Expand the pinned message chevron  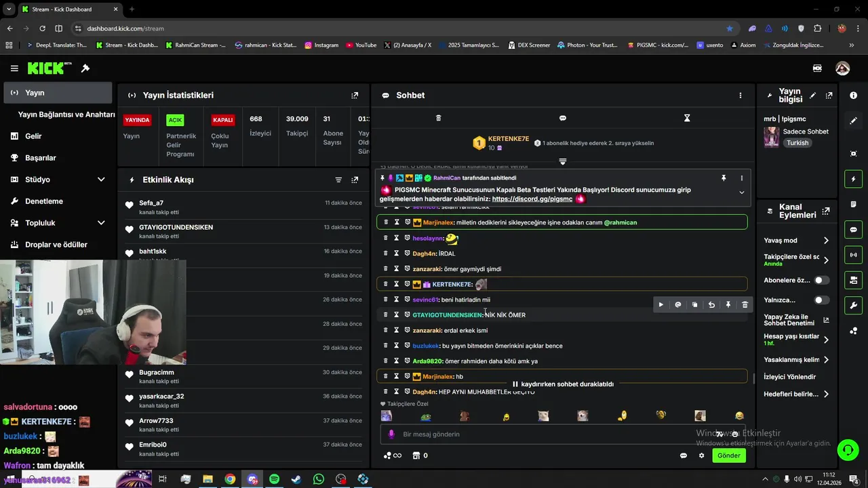click(x=741, y=192)
